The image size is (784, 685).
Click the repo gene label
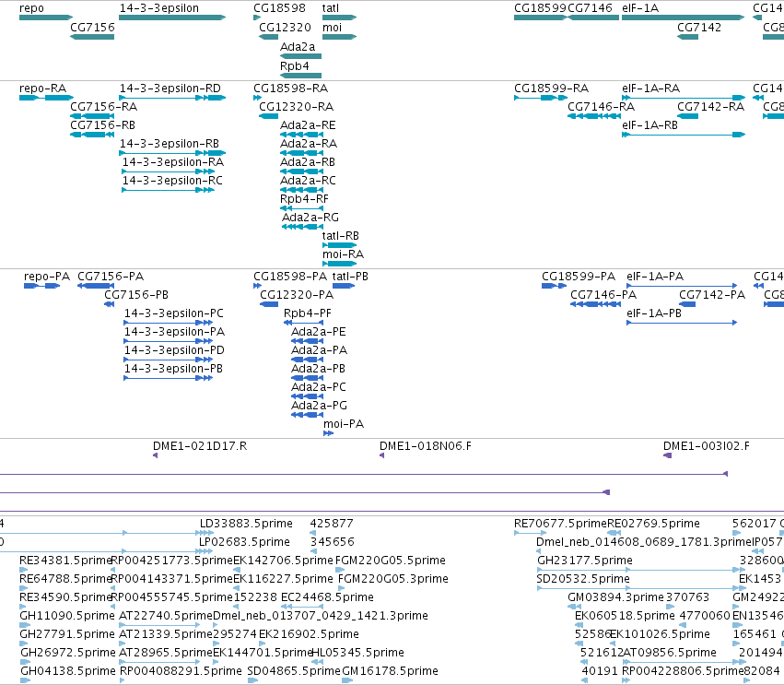[31, 8]
